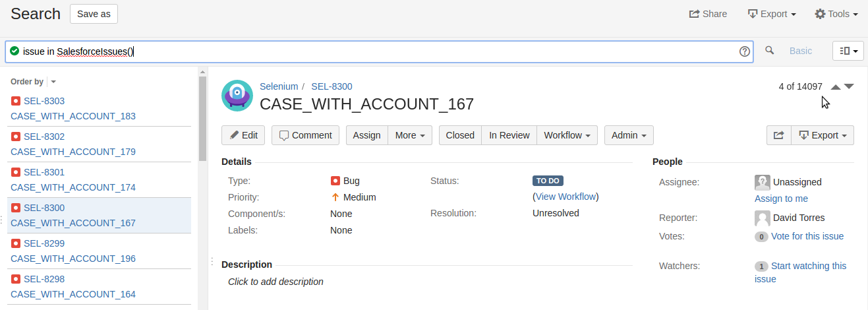This screenshot has height=310, width=868.
Task: Open the layout view switcher dropdown
Action: [x=848, y=51]
